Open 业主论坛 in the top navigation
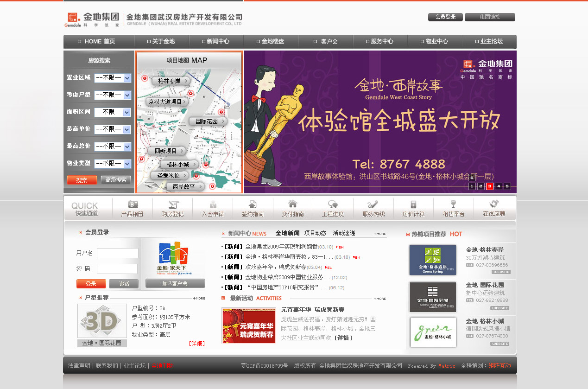The image size is (588, 389). point(490,41)
